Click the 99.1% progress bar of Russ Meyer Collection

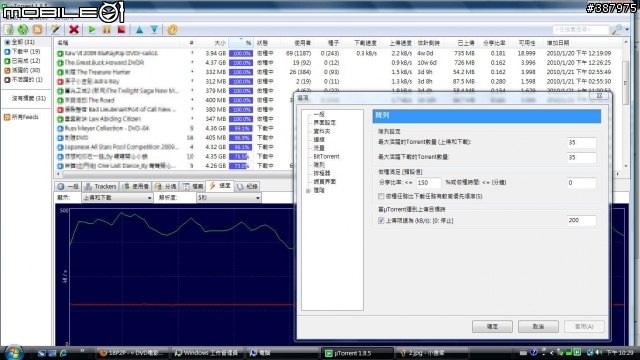tap(241, 129)
